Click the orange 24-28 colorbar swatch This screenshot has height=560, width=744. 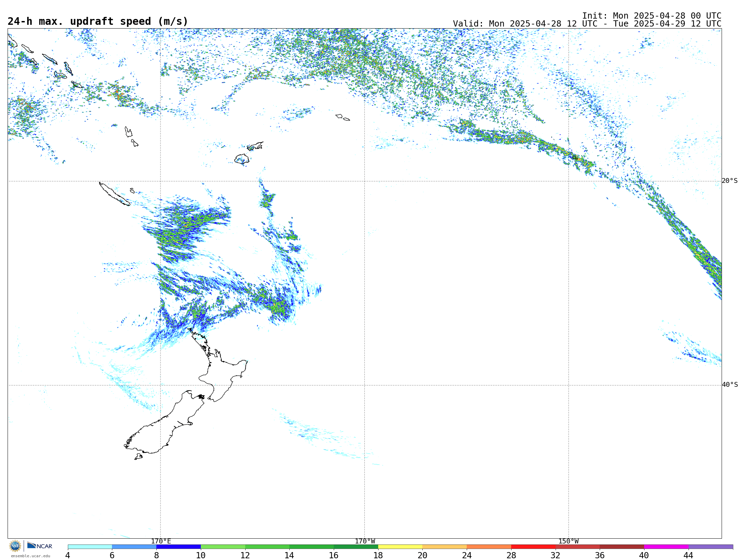pos(489,547)
